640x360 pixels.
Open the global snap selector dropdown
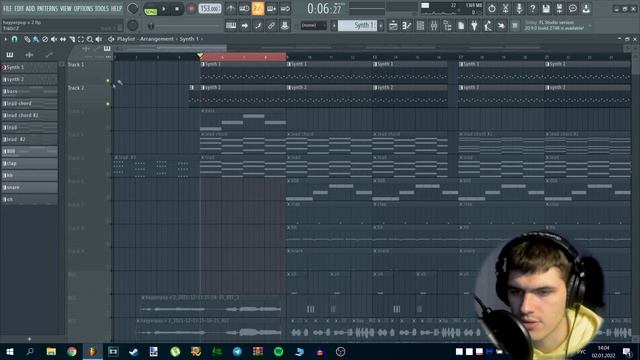coord(313,25)
